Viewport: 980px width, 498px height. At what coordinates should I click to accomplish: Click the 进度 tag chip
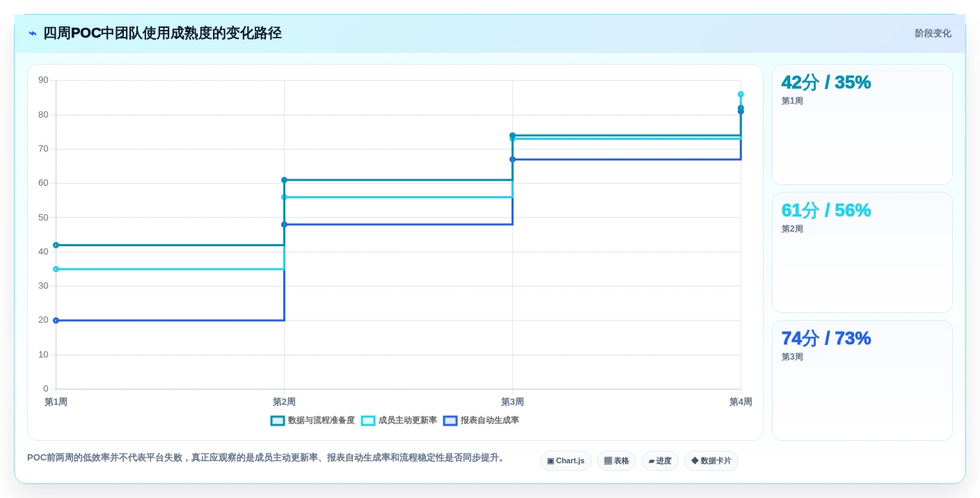(660, 461)
